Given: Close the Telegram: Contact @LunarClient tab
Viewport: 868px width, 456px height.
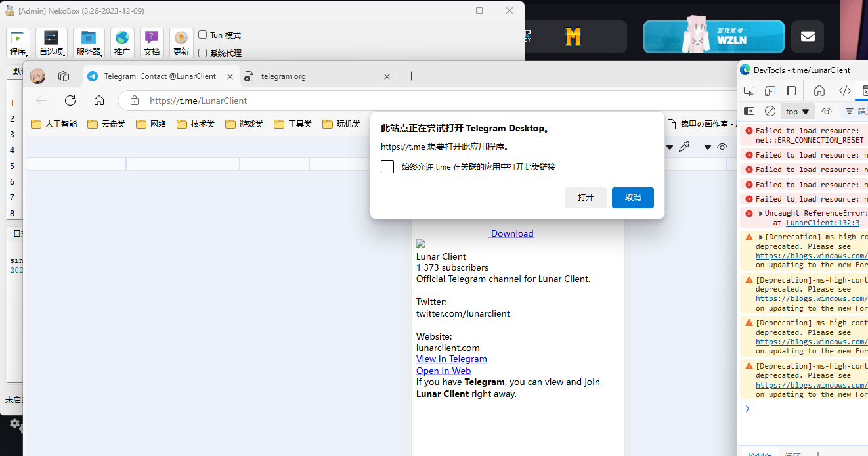Looking at the screenshot, I should click(x=230, y=76).
